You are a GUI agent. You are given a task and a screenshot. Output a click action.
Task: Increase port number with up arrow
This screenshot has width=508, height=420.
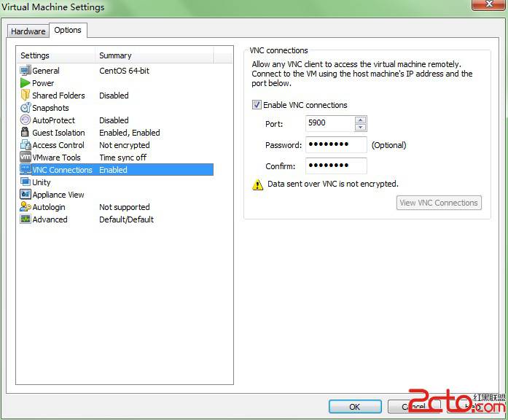point(360,120)
